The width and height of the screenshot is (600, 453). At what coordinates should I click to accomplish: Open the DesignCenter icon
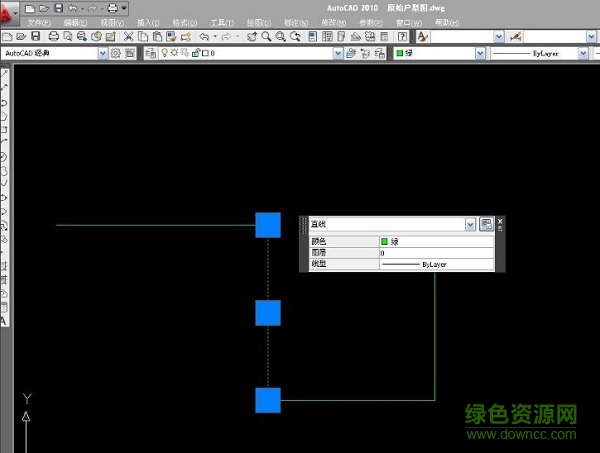[327, 37]
